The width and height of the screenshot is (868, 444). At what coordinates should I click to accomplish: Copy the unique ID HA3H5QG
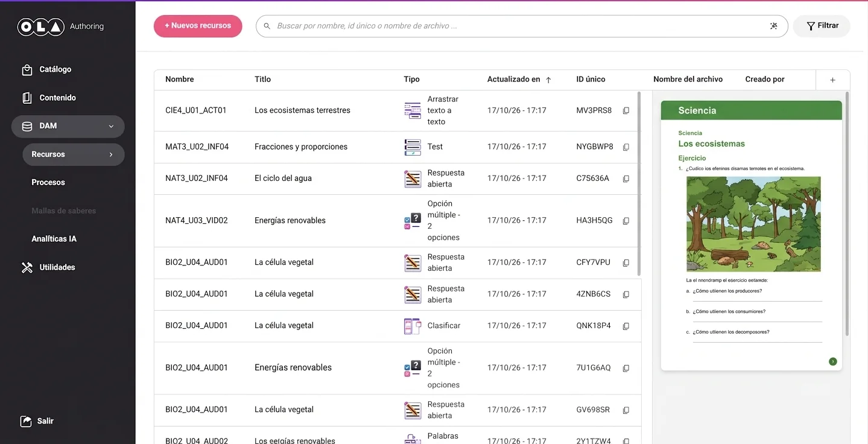click(626, 221)
